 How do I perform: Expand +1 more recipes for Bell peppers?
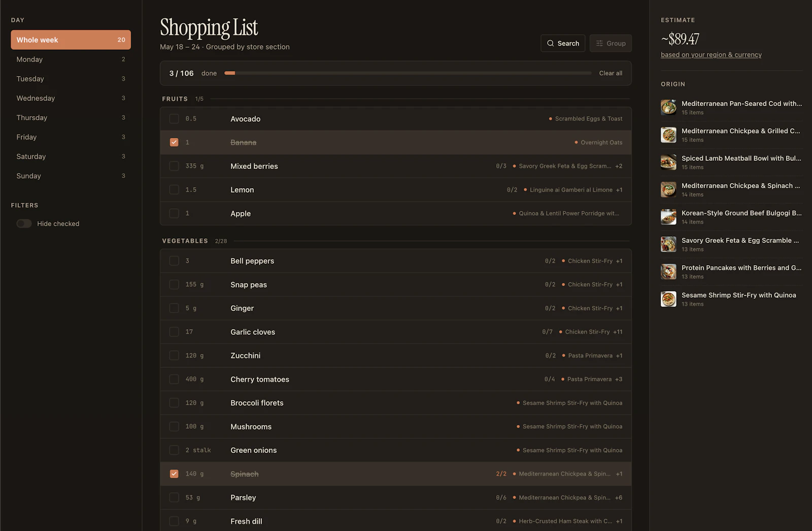[619, 261]
